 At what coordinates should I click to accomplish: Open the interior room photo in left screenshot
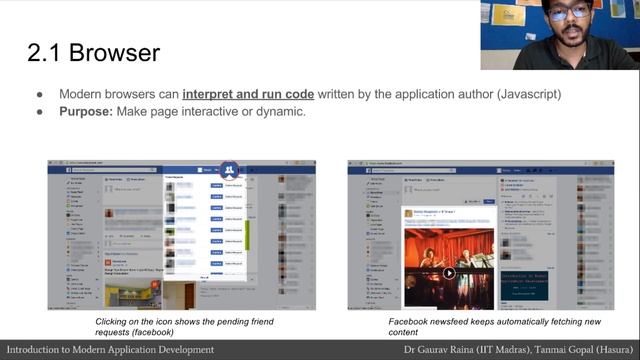[x=133, y=293]
